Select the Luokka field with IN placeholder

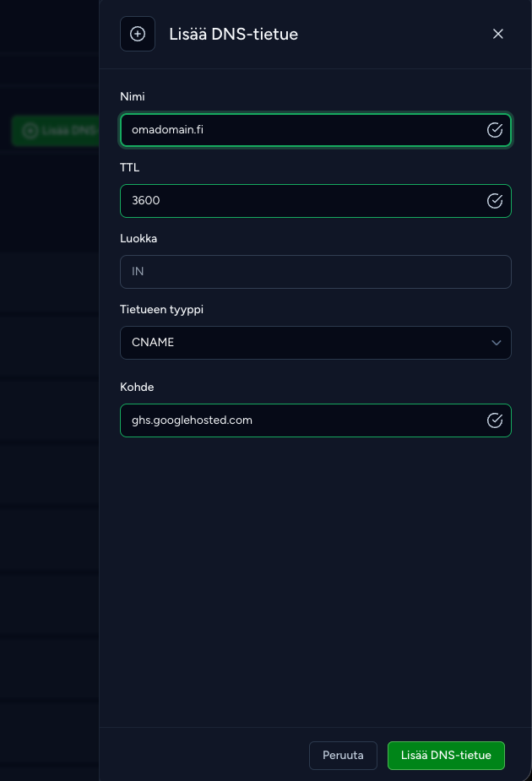315,272
